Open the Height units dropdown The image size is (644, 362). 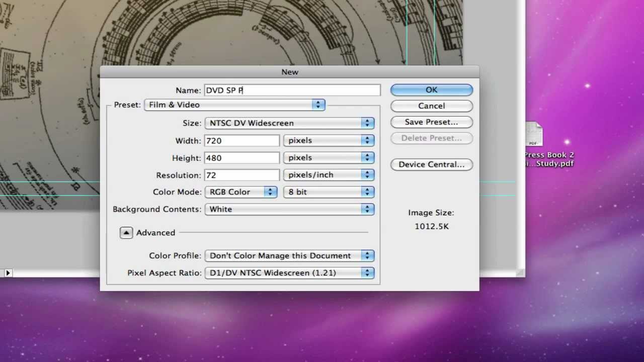pos(329,158)
